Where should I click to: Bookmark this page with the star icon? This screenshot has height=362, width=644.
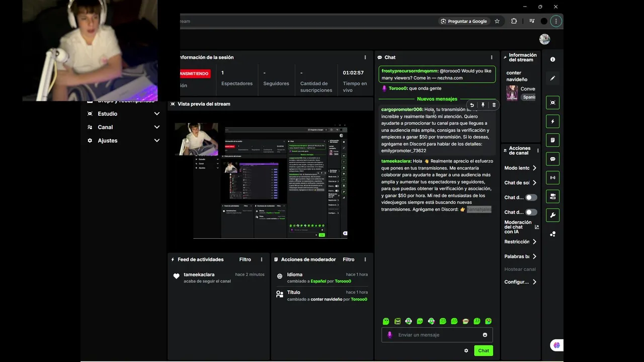click(x=497, y=21)
